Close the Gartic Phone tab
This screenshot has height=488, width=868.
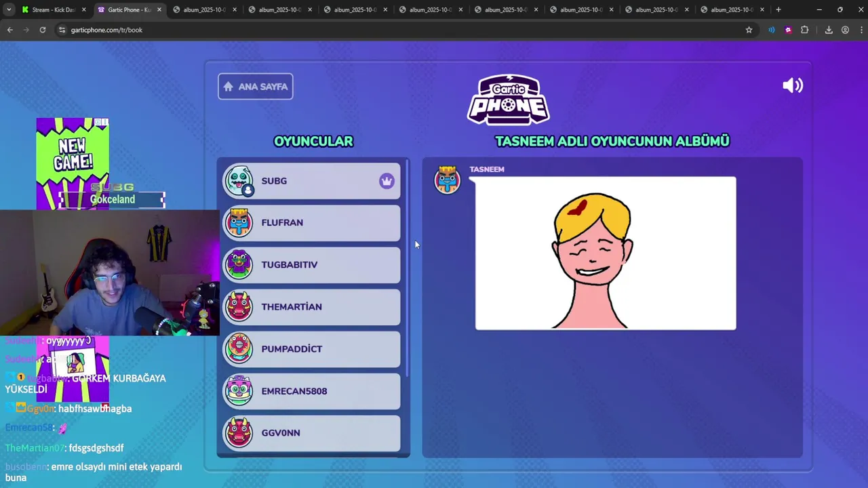coord(159,9)
